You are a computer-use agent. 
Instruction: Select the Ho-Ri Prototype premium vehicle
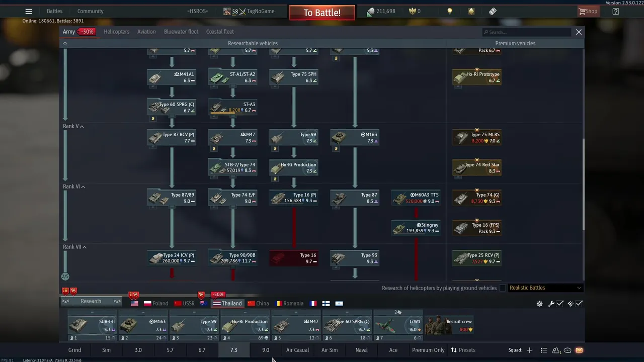click(477, 77)
